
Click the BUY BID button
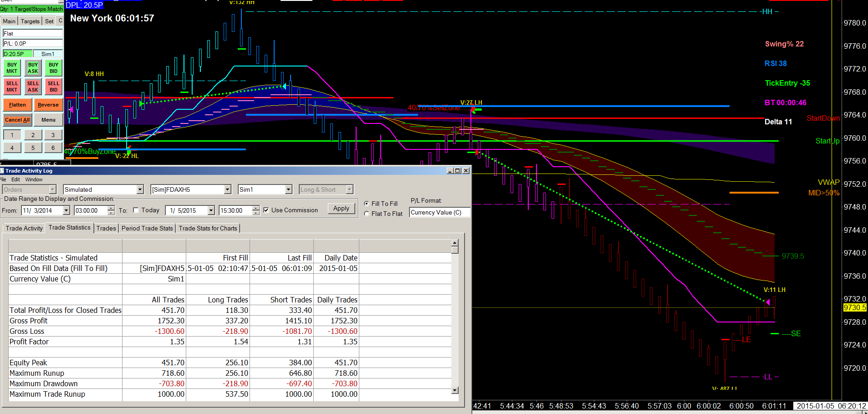(x=53, y=68)
